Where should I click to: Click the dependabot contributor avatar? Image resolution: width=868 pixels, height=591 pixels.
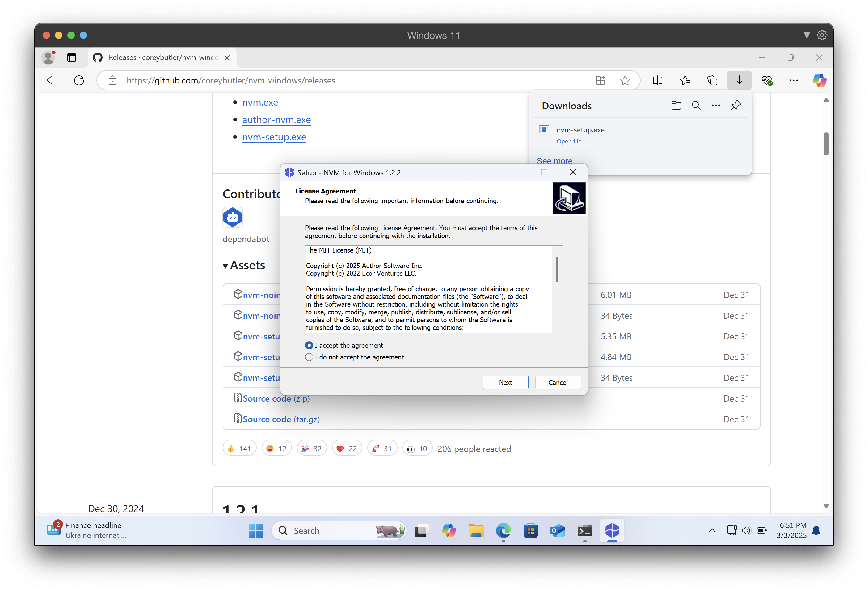(232, 217)
